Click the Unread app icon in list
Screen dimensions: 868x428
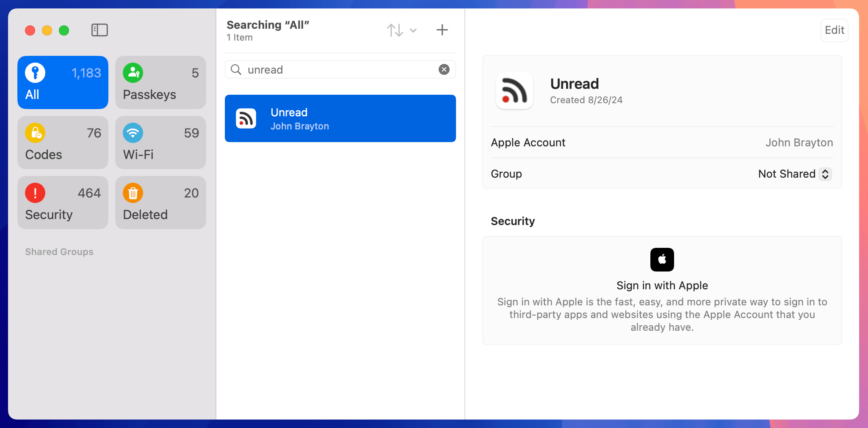[x=246, y=118]
